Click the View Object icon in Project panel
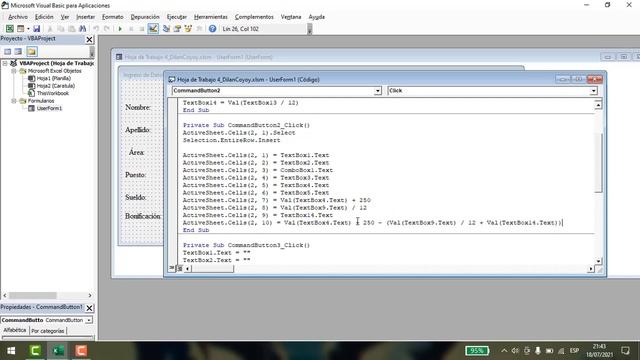 coord(18,51)
